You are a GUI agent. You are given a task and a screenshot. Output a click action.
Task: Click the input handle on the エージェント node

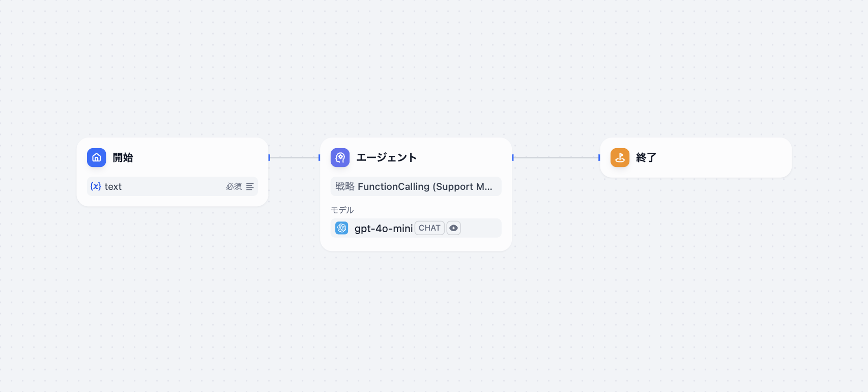(x=320, y=158)
